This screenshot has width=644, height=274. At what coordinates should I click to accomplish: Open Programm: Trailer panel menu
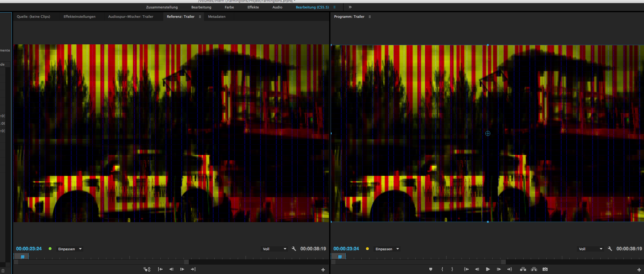click(370, 17)
